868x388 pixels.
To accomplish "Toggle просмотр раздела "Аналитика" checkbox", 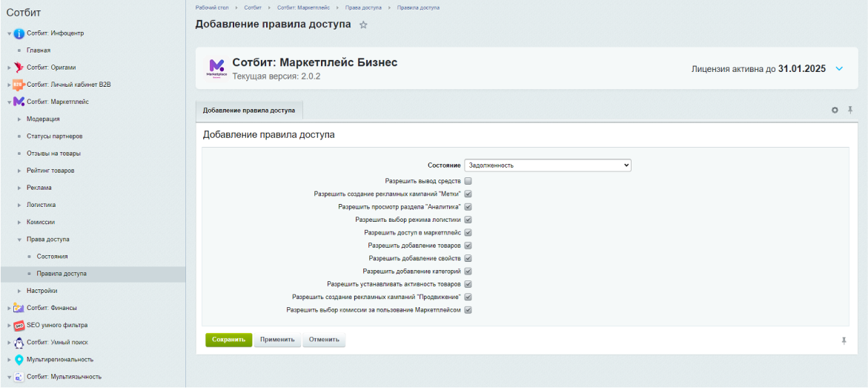I will tap(468, 207).
